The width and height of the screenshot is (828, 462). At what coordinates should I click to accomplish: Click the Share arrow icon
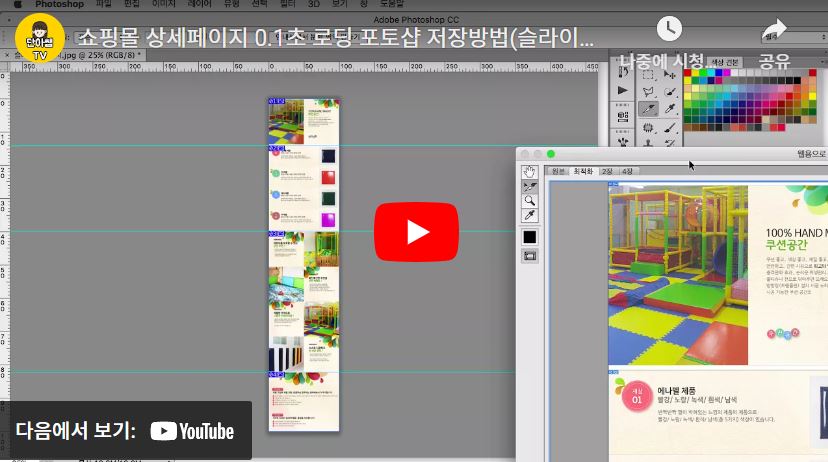click(774, 31)
